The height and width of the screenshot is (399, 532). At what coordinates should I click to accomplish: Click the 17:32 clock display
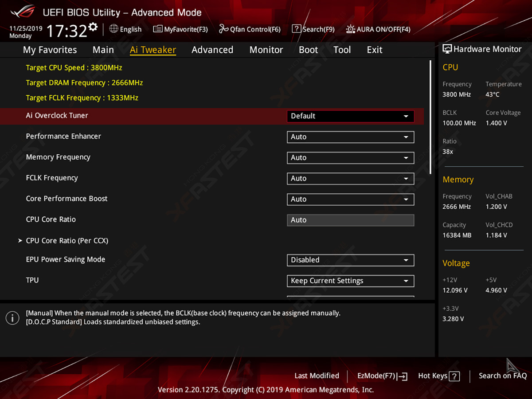[x=66, y=31]
